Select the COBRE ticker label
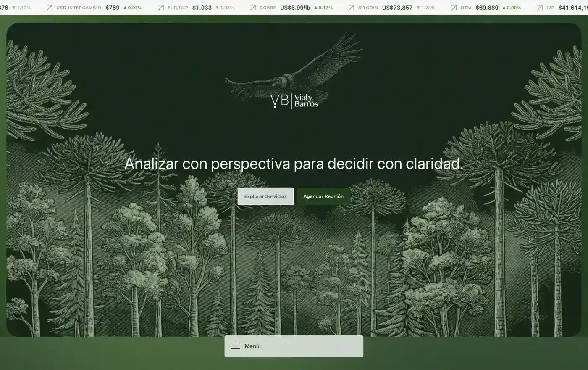This screenshot has height=370, width=588. tap(268, 8)
